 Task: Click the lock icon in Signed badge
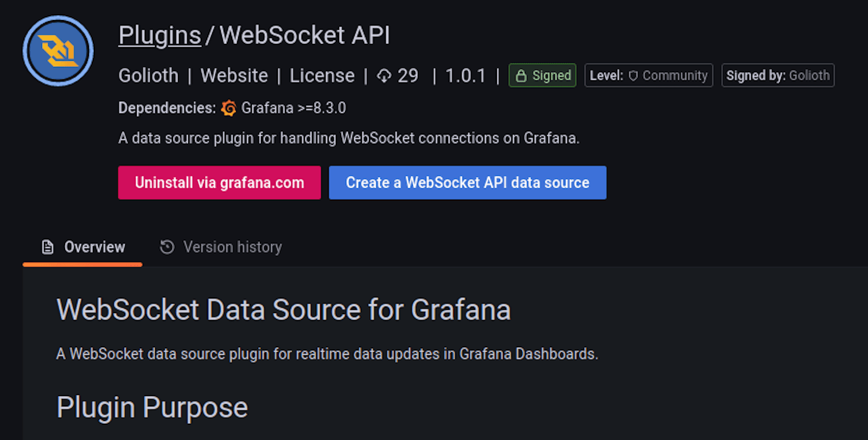[x=521, y=76]
